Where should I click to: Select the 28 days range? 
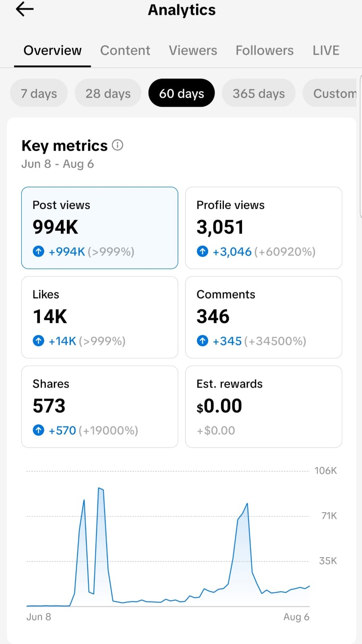[x=108, y=93]
